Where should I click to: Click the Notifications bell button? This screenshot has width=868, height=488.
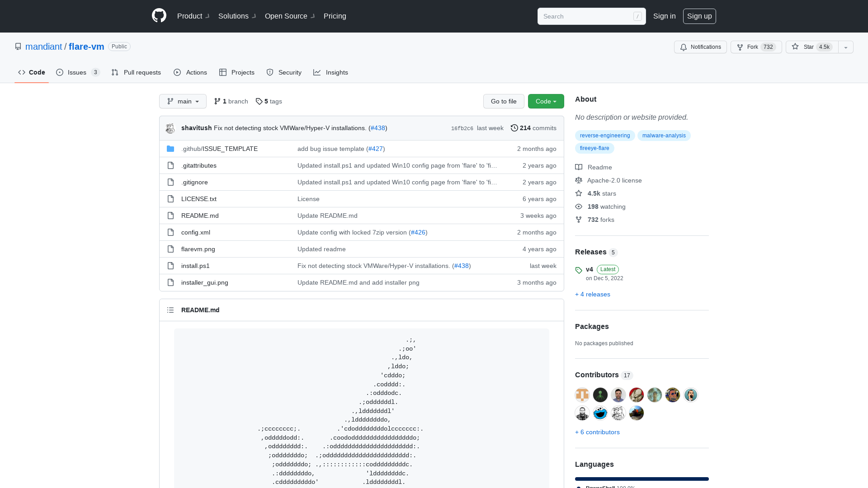(x=700, y=47)
